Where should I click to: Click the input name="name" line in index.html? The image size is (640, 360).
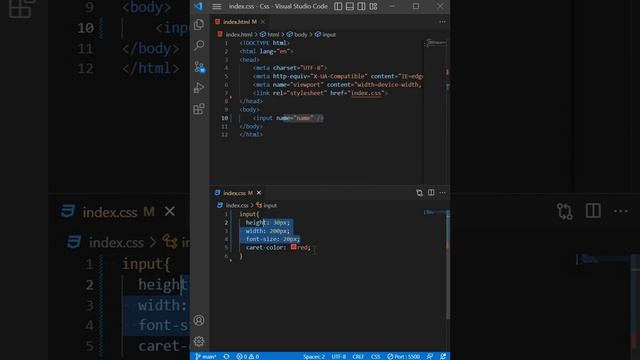(x=288, y=118)
